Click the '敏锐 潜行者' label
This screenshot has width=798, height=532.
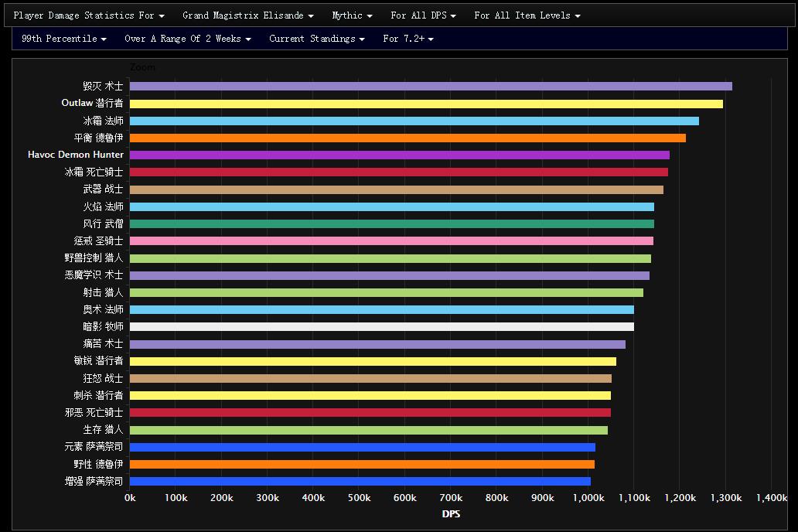(98, 360)
